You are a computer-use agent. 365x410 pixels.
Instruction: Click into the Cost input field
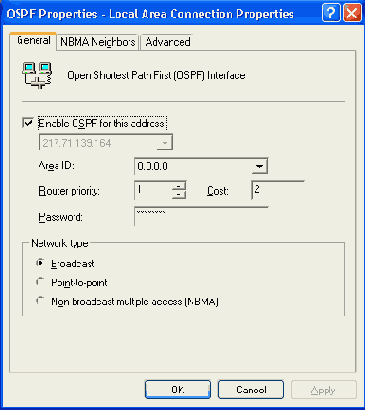[x=278, y=190]
